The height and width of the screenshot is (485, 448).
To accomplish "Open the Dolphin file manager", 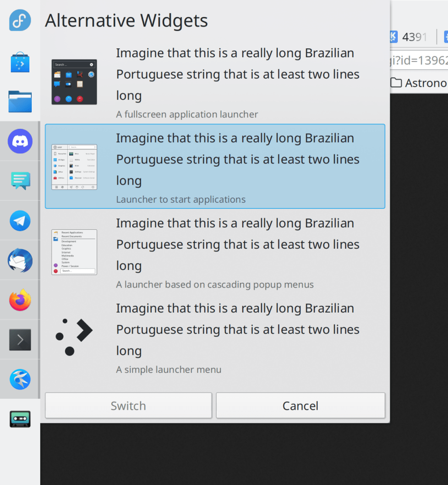I will [20, 101].
